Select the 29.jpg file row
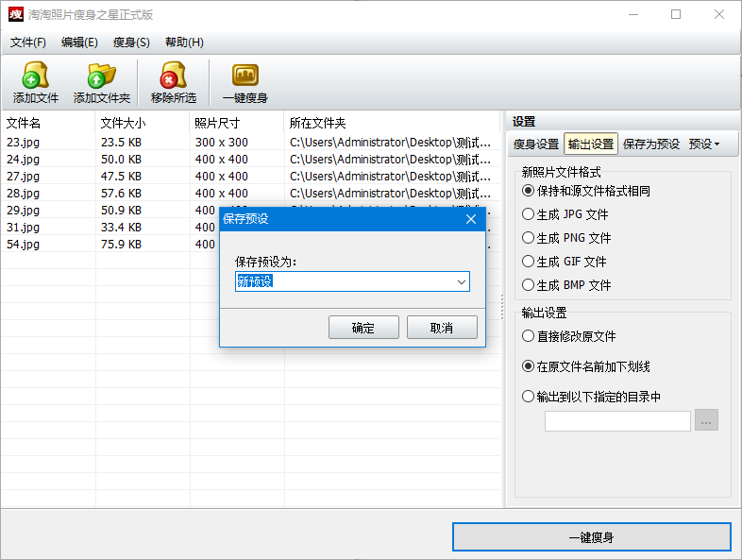This screenshot has height=560, width=742. (110, 211)
